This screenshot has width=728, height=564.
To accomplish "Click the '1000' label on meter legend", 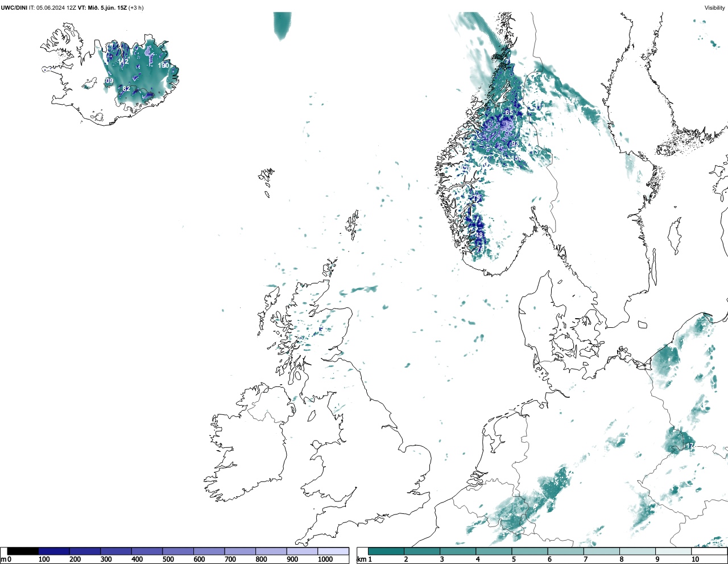I will (325, 559).
